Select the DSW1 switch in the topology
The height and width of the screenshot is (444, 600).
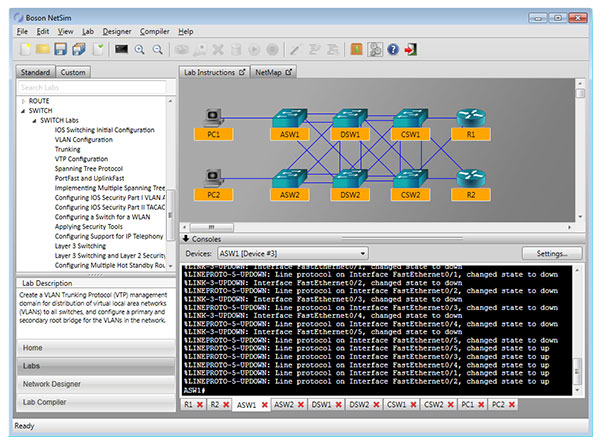[350, 118]
